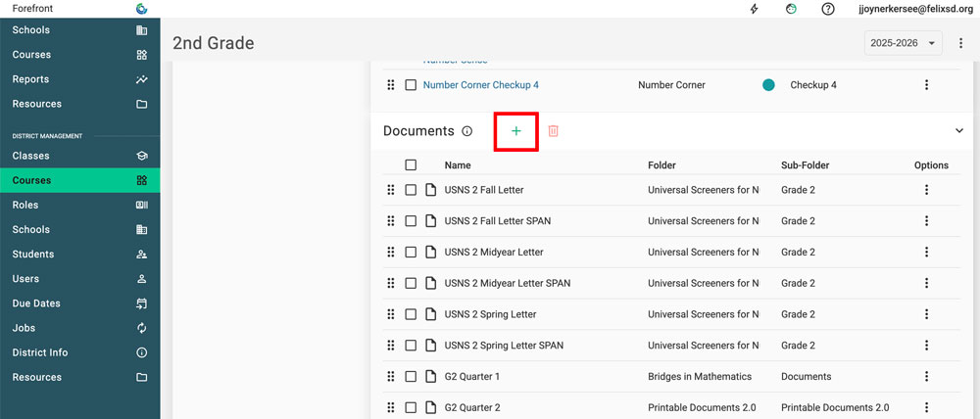Image resolution: width=980 pixels, height=419 pixels.
Task: Click the Documents info icon
Action: tap(467, 131)
